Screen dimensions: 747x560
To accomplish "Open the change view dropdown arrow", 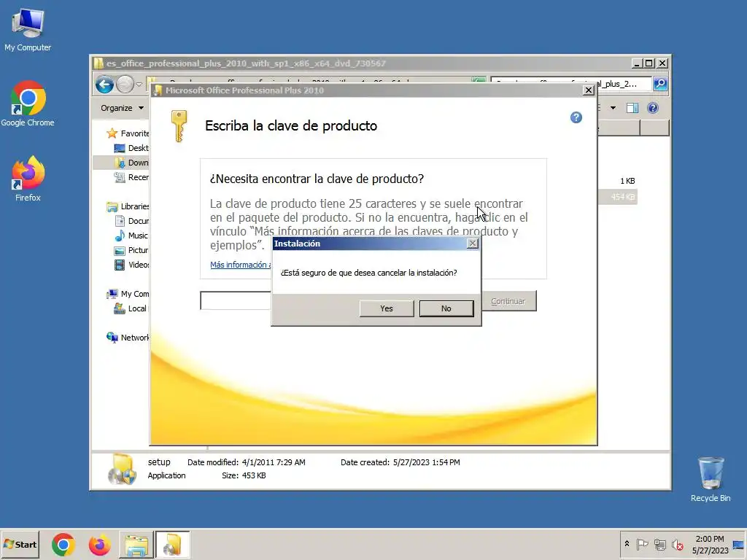I will coord(613,108).
